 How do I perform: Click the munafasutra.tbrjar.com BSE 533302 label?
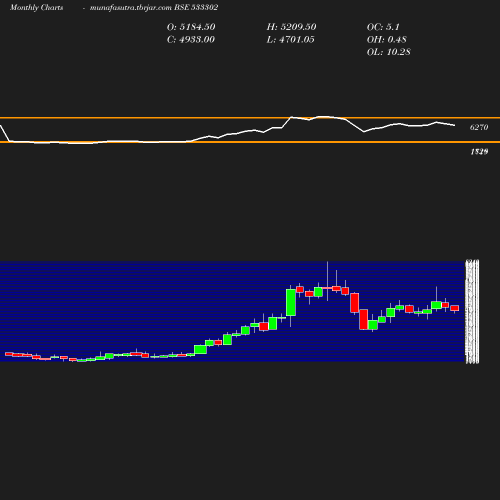tap(154, 8)
